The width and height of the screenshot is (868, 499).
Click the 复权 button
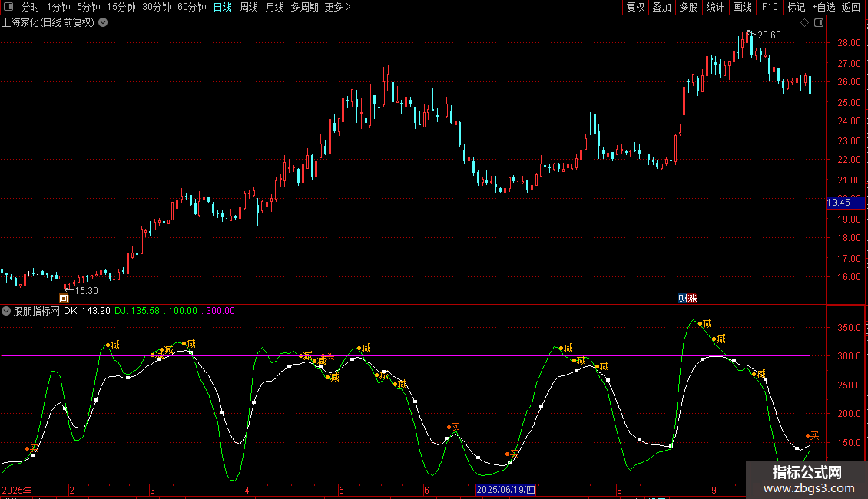pyautogui.click(x=635, y=8)
